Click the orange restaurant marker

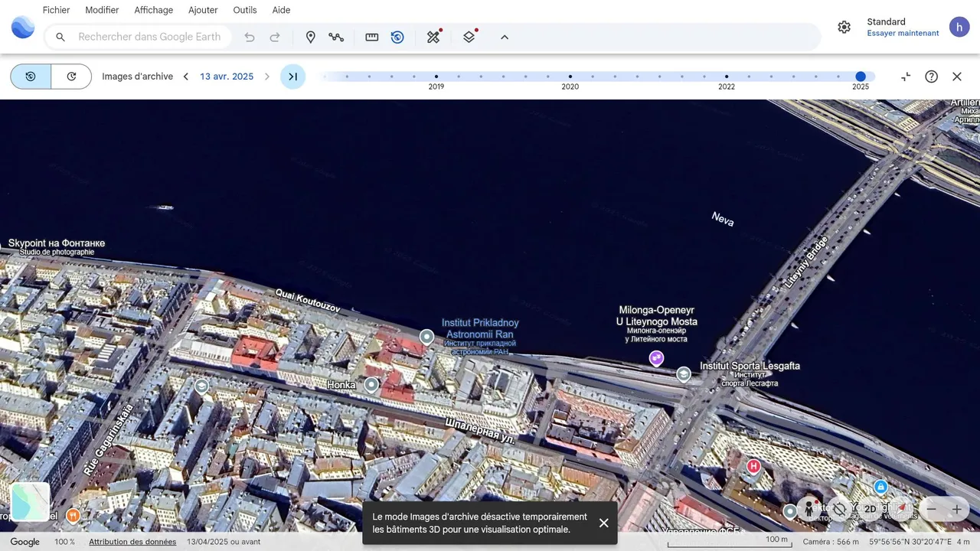pyautogui.click(x=73, y=515)
